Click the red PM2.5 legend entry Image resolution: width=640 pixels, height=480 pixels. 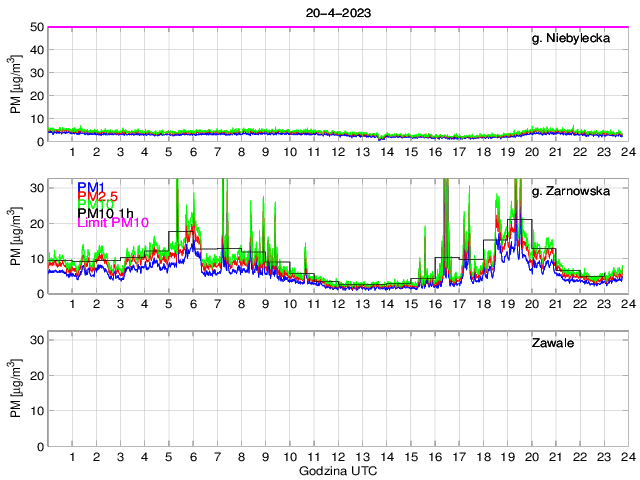[97, 198]
